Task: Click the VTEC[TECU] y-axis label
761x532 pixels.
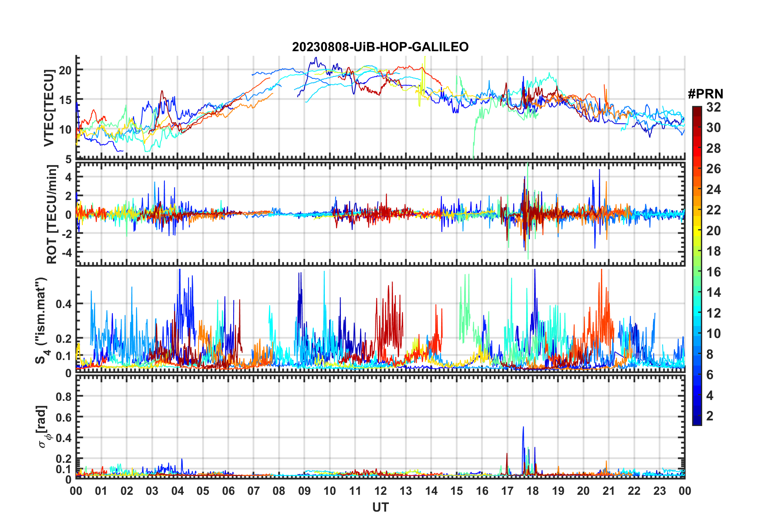Action: (49, 108)
